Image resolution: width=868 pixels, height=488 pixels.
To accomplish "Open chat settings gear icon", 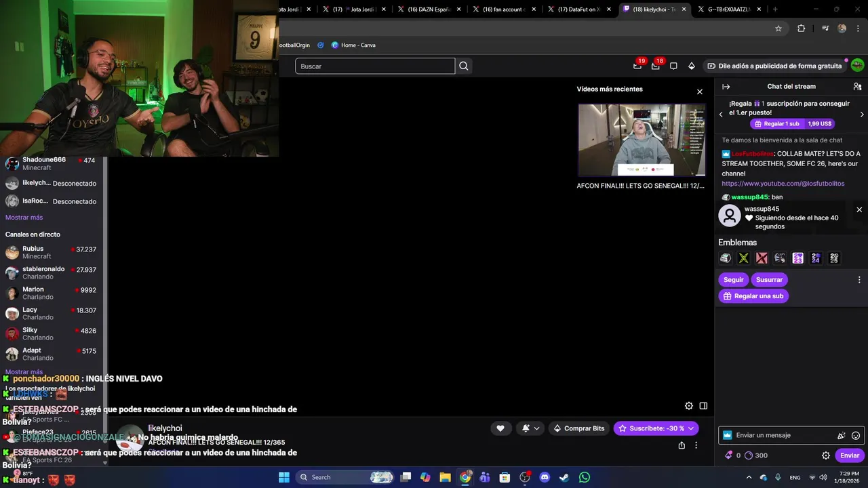I will 826,455.
